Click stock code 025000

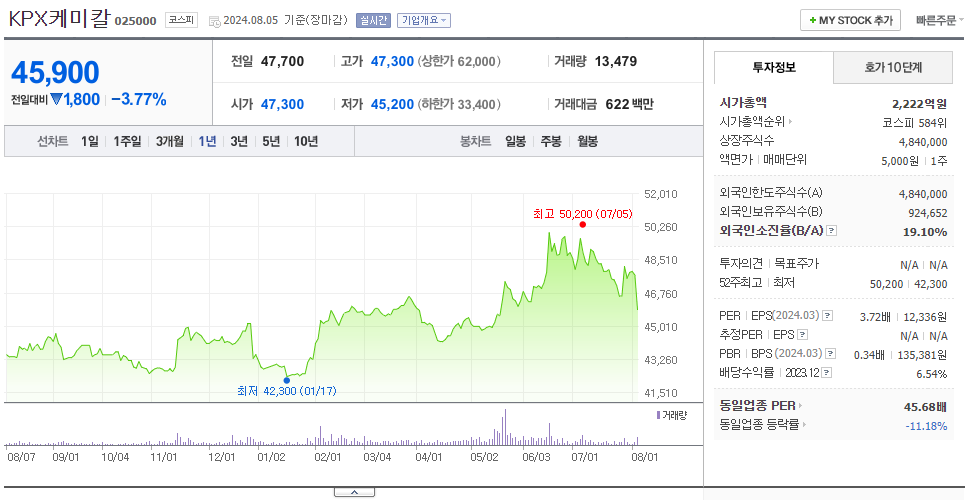136,21
